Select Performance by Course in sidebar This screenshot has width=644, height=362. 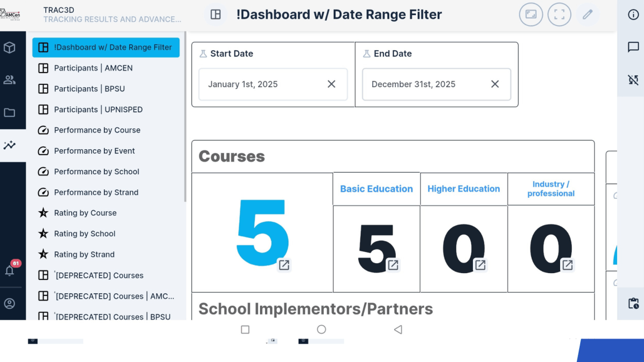coord(97,130)
